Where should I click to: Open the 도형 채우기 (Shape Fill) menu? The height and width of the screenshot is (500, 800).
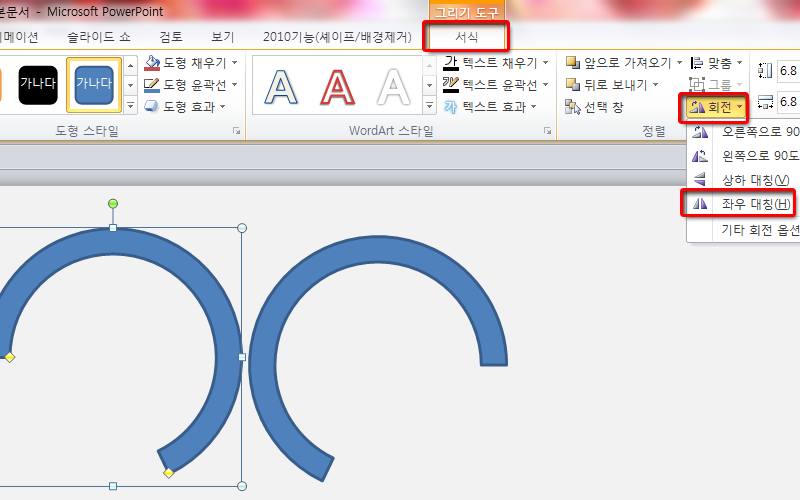(x=190, y=62)
